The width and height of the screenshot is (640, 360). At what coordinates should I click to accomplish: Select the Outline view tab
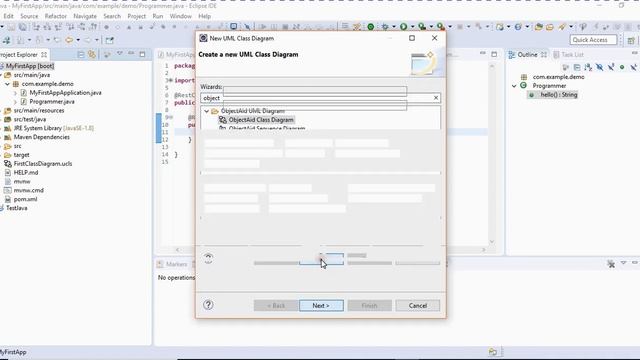(527, 54)
